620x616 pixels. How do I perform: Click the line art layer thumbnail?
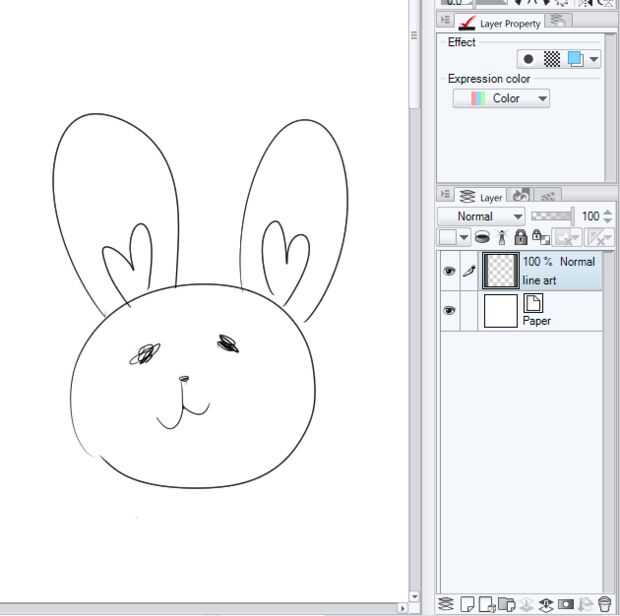tap(499, 270)
